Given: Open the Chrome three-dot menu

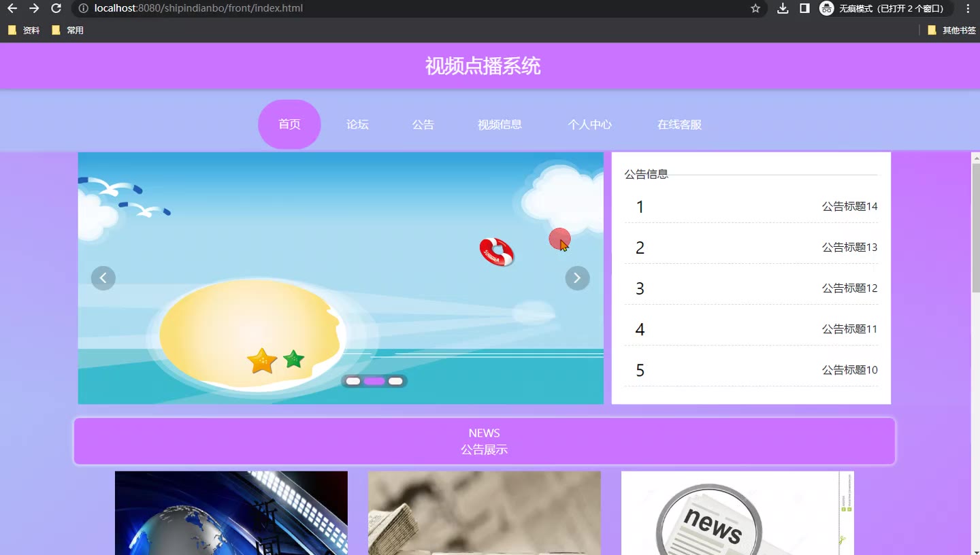Looking at the screenshot, I should click(968, 8).
